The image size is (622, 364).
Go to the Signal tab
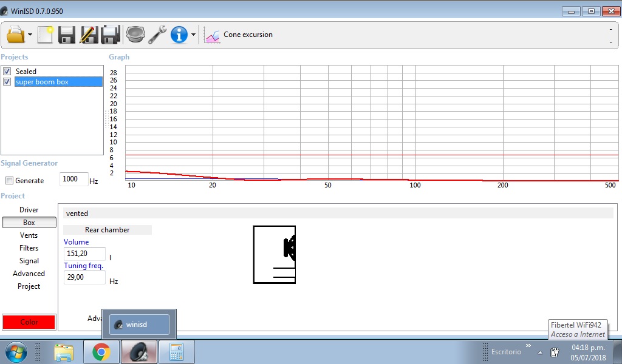click(29, 261)
